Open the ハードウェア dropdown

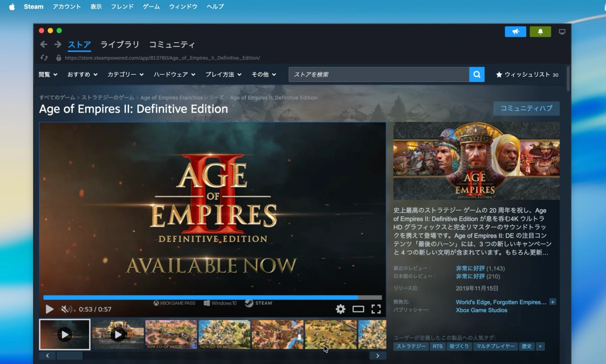point(175,74)
